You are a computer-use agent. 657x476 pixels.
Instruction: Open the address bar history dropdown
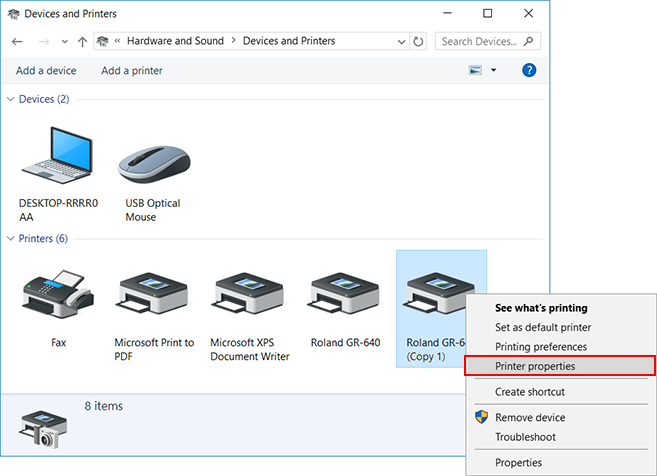[x=401, y=41]
